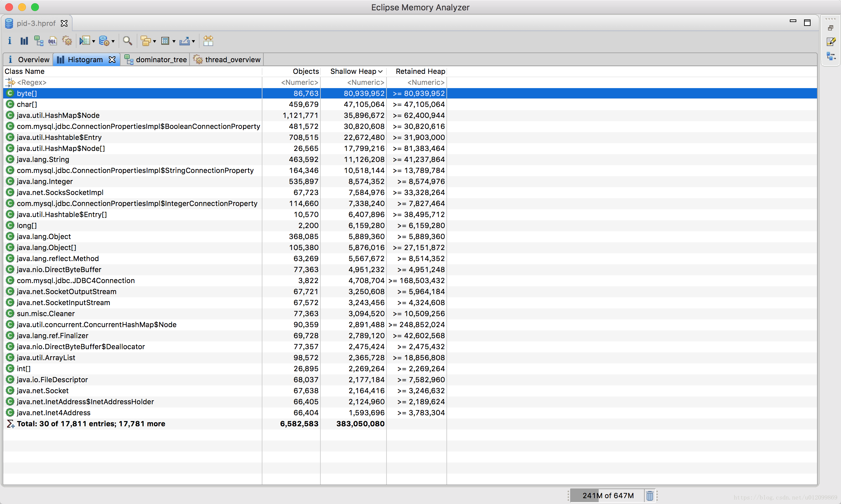Select the java.net.Inet4Address row
Viewport: 841px width, 504px height.
point(410,413)
